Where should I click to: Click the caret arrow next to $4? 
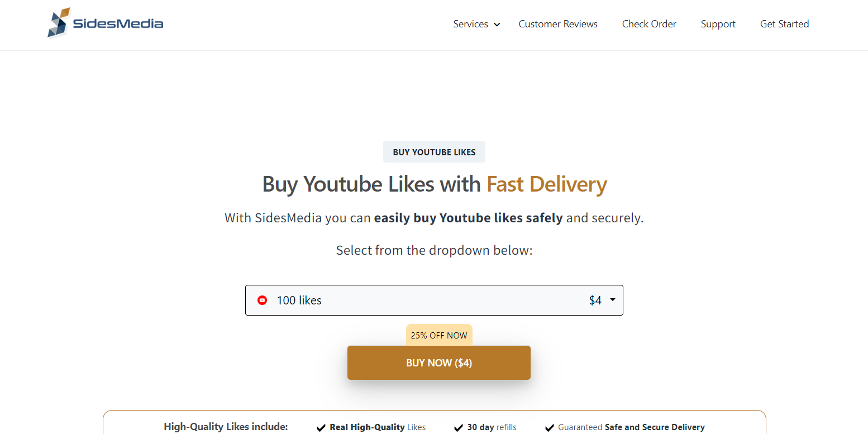613,300
